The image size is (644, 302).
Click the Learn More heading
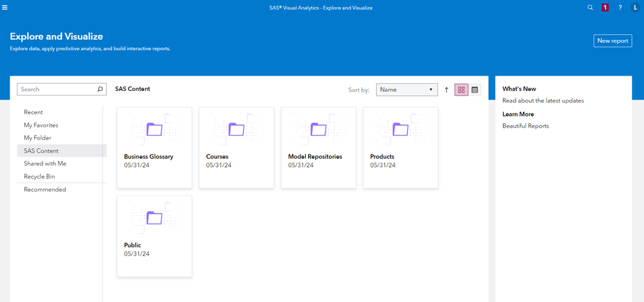518,114
